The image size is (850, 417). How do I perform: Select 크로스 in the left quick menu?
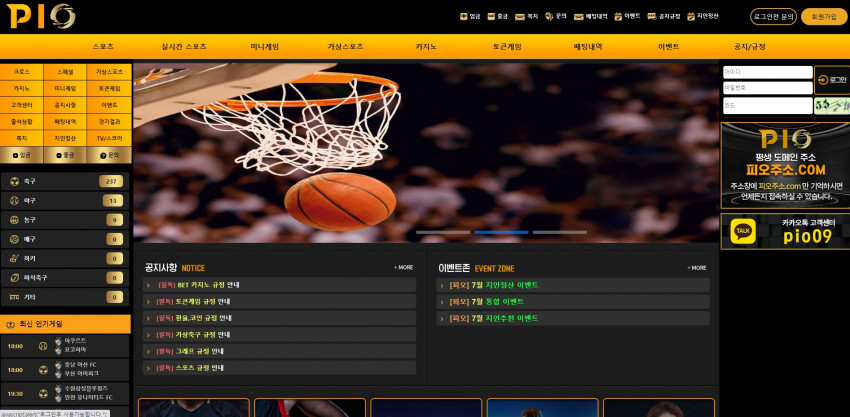point(22,72)
